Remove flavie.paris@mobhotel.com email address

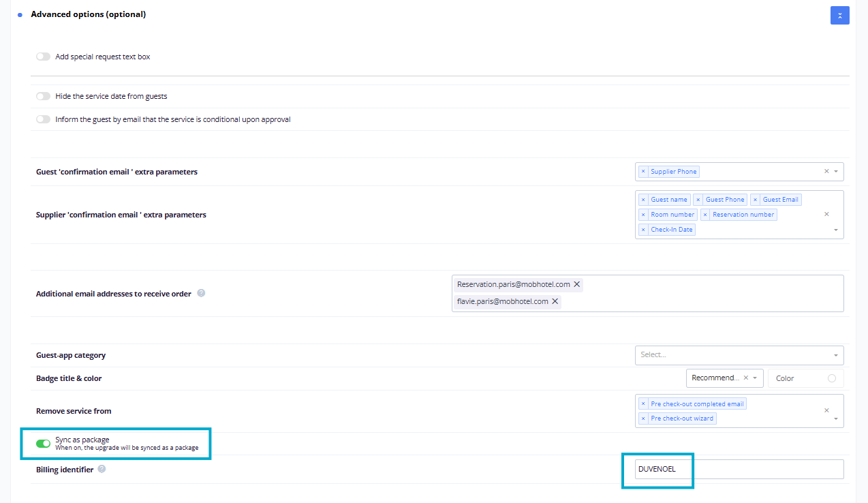pyautogui.click(x=555, y=301)
